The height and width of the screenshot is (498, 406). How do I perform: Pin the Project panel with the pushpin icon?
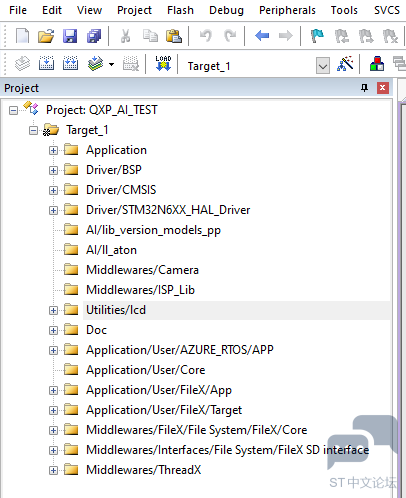364,88
